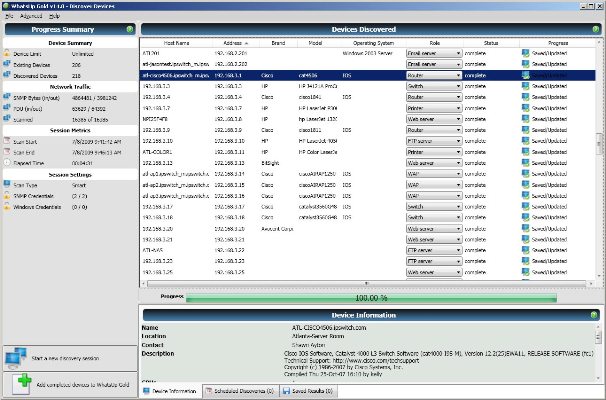Click the Atlanta-Server Room location value
The height and width of the screenshot is (400, 606).
[318, 336]
